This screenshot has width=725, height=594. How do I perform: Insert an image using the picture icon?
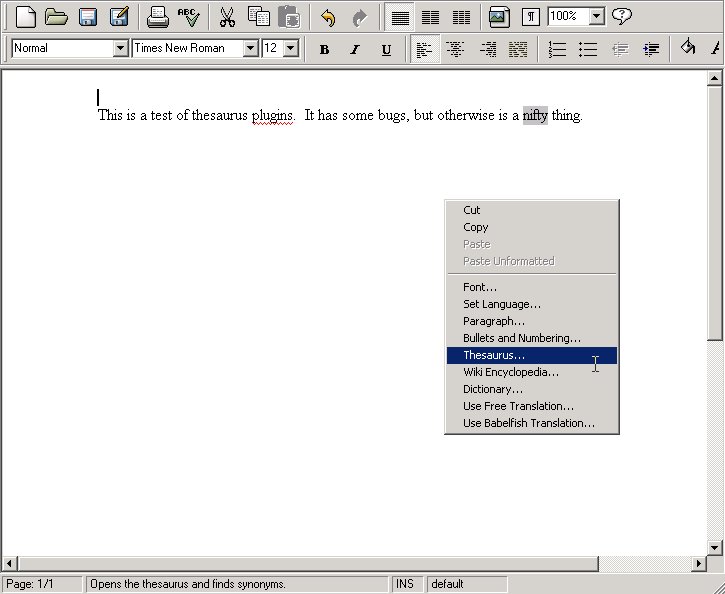point(498,16)
